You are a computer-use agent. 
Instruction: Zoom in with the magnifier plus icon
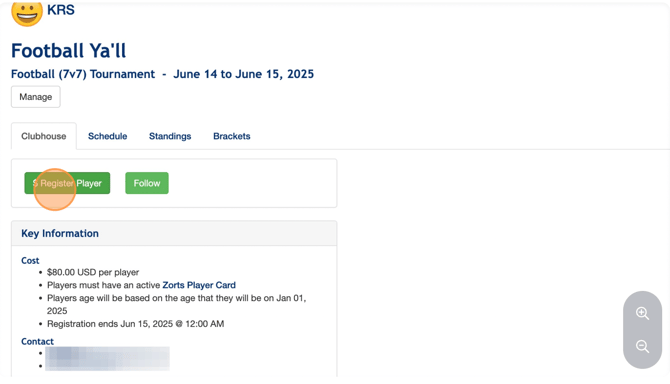point(642,313)
